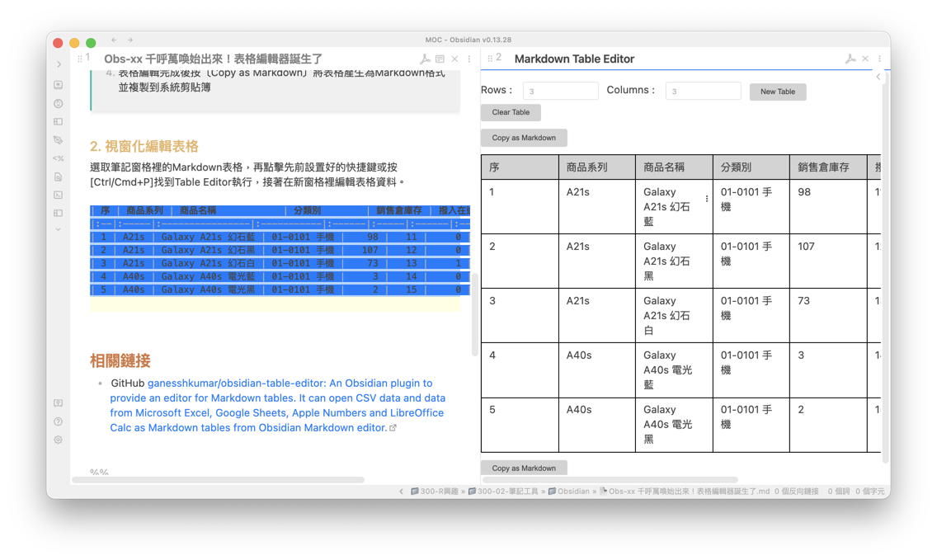
Task: Navigate forward using the title bar right arrow
Action: click(x=129, y=40)
